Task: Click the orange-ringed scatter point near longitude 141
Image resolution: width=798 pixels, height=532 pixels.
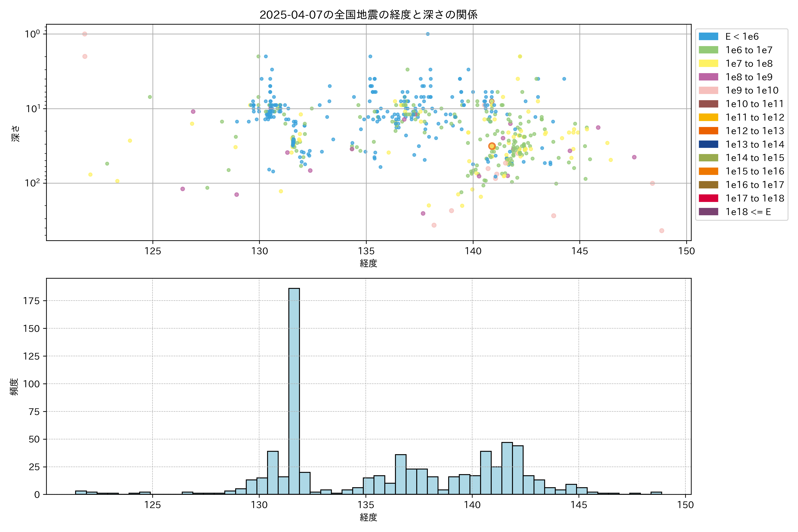Action: pyautogui.click(x=492, y=146)
